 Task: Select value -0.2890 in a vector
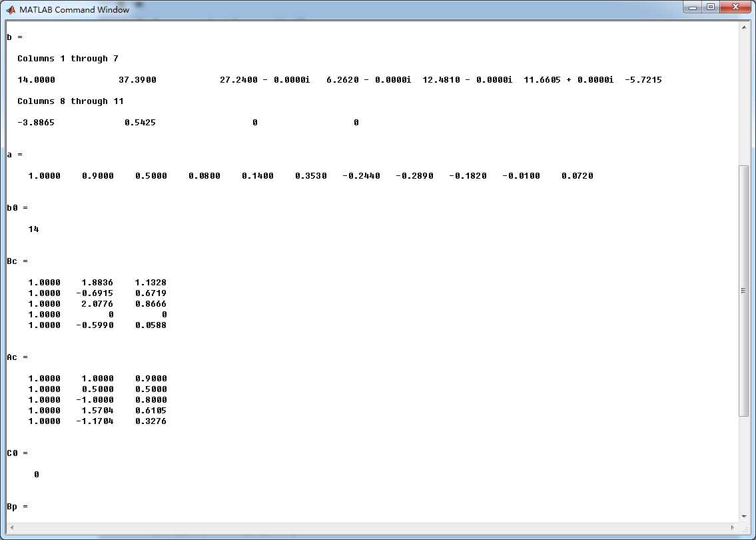pyautogui.click(x=415, y=175)
